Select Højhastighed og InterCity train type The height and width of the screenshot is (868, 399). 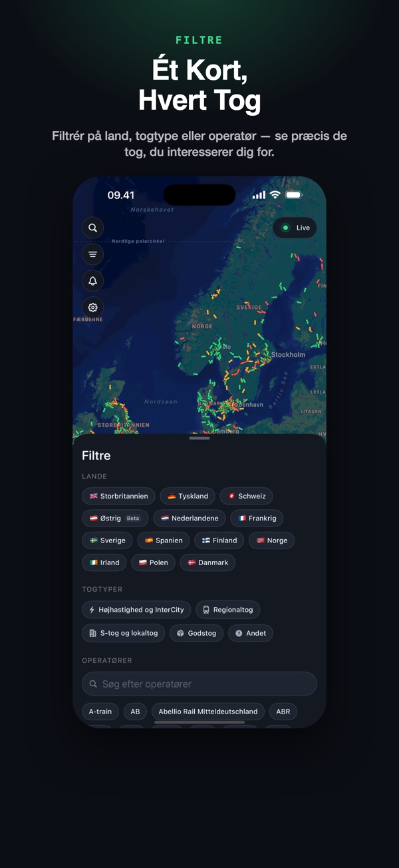tap(136, 609)
